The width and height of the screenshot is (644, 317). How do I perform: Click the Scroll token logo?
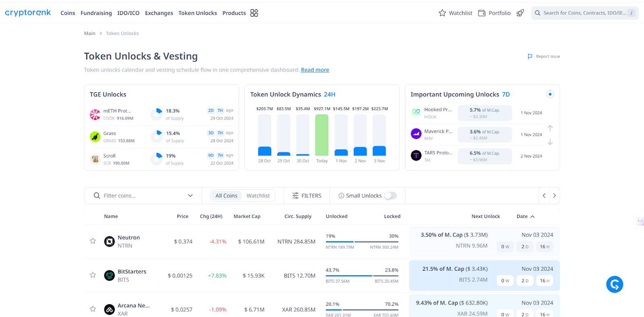95,160
